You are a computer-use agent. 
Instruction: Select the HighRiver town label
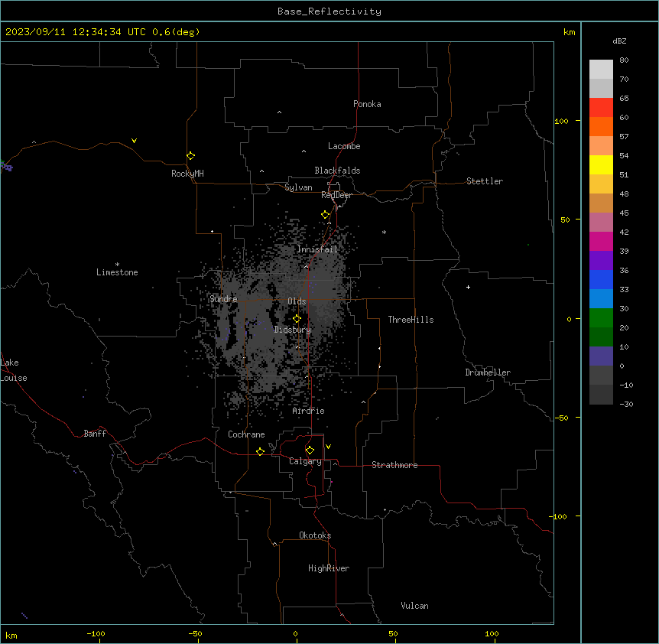point(328,568)
